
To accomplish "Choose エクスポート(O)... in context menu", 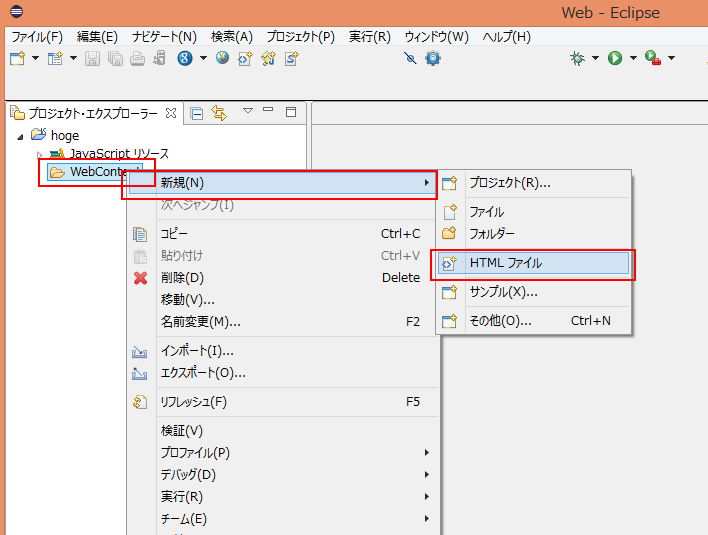I will click(x=282, y=373).
